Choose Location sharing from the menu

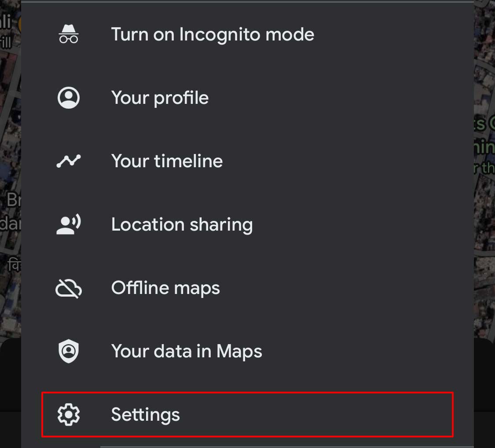click(x=247, y=224)
